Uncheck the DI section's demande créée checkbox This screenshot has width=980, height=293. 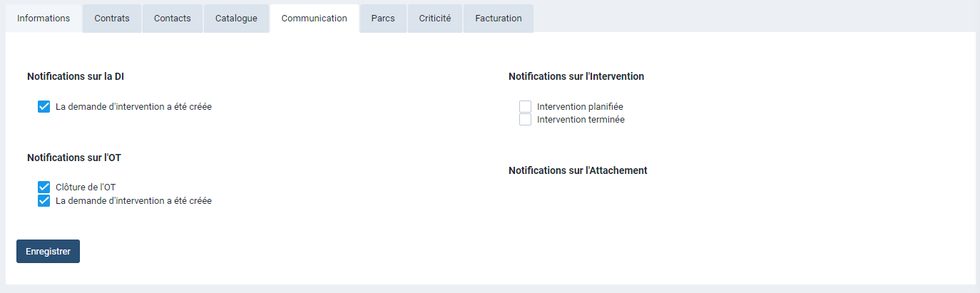tap(44, 107)
